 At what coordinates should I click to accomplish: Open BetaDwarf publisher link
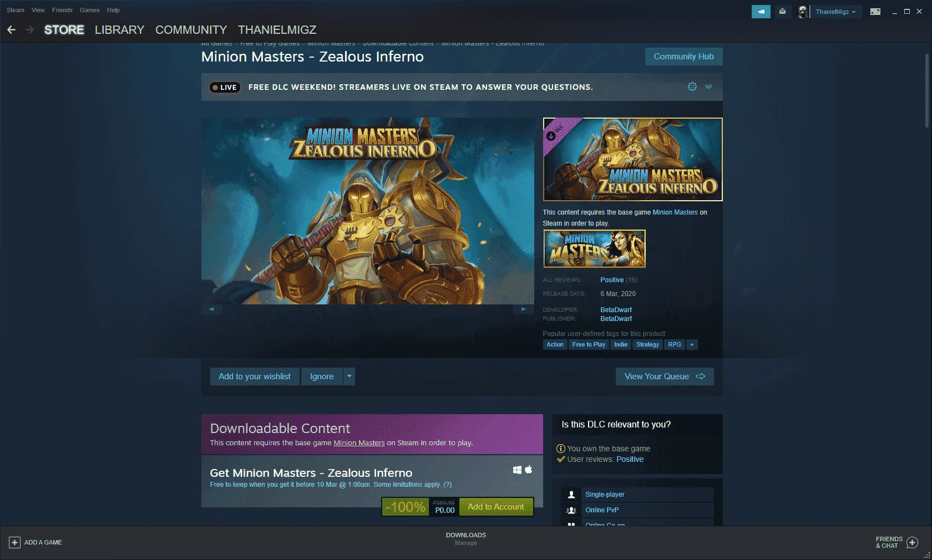[616, 319]
